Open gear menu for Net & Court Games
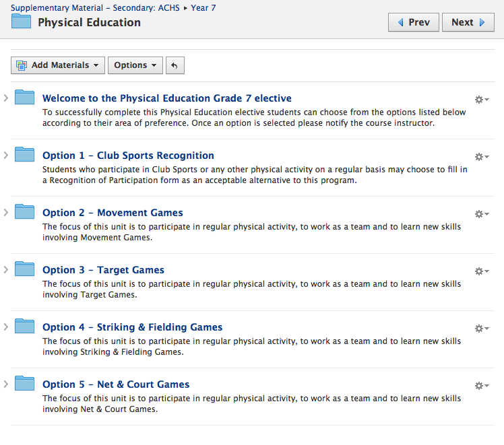Image resolution: width=504 pixels, height=445 pixels. 482,386
